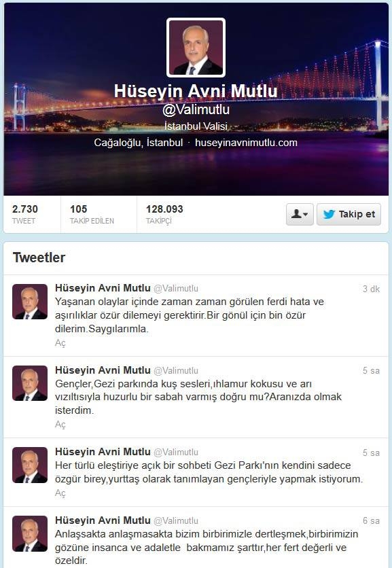Open the 105 Takip Edilen list
This screenshot has width=392, height=568.
(92, 214)
